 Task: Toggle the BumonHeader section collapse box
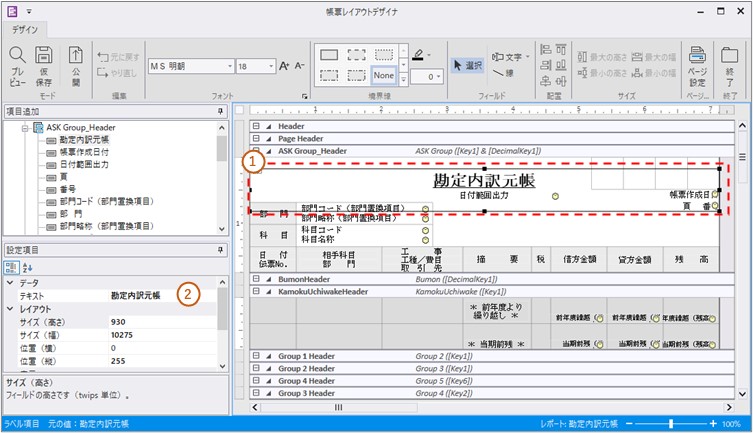(x=256, y=280)
